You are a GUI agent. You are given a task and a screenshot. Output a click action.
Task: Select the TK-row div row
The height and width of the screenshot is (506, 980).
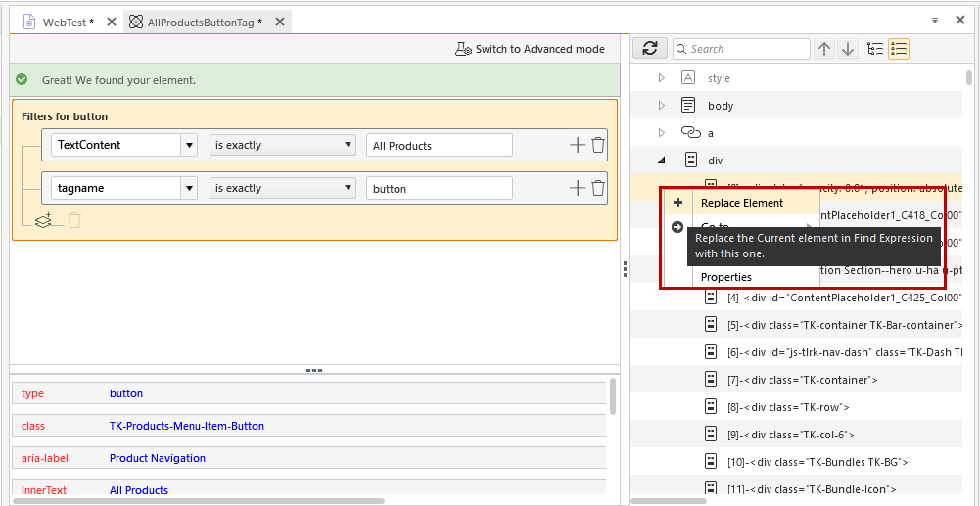[796, 407]
